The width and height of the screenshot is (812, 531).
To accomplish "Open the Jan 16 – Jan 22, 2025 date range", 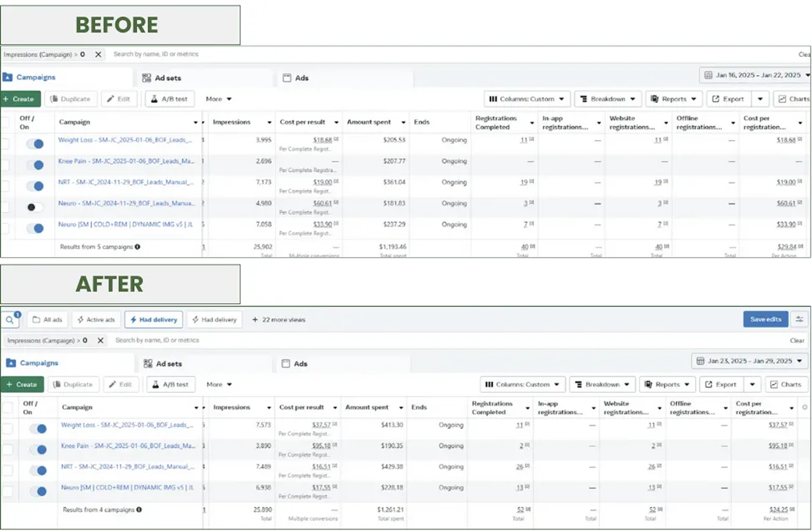I will pyautogui.click(x=754, y=75).
